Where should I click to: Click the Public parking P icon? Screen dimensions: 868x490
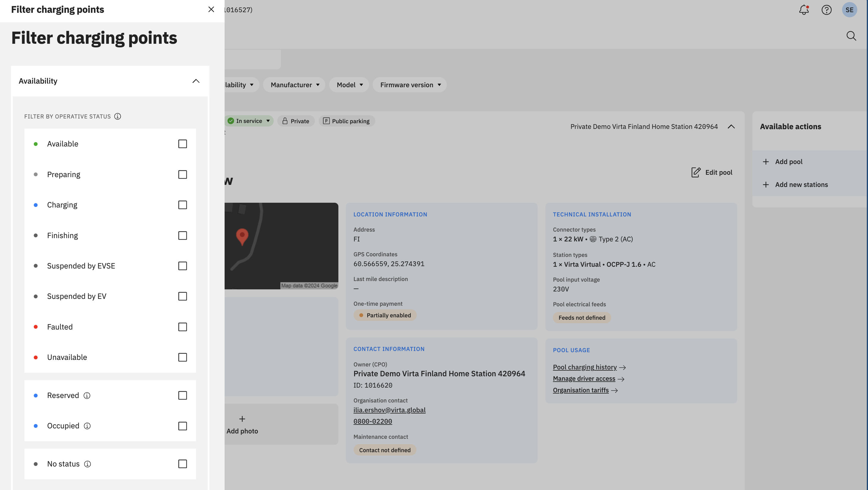[326, 121]
